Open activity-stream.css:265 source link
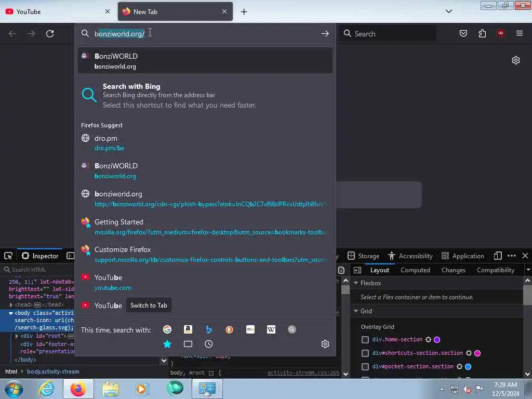The height and width of the screenshot is (399, 532). pos(303,373)
